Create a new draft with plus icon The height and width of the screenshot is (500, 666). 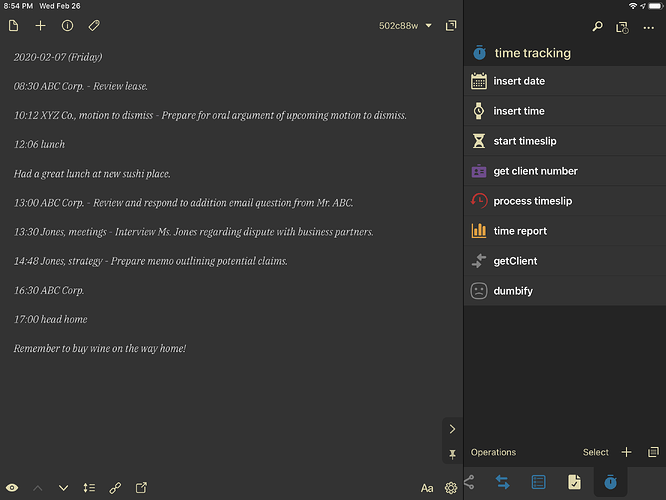pyautogui.click(x=40, y=26)
